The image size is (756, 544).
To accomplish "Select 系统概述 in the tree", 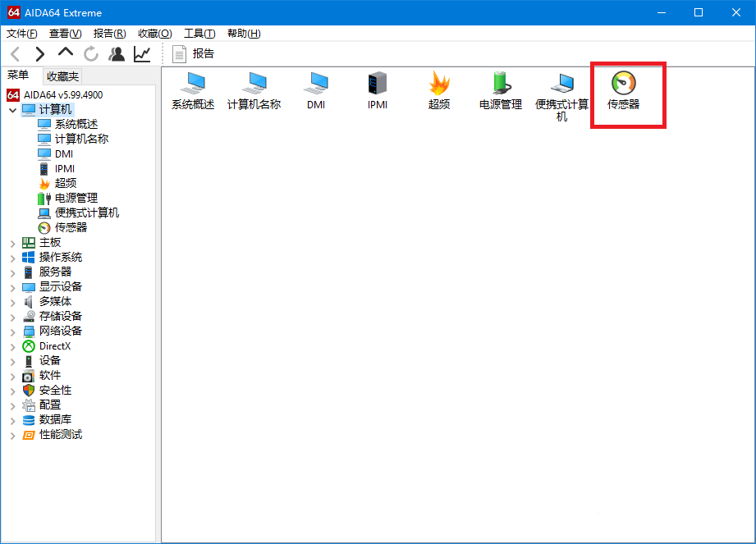I will (x=76, y=125).
